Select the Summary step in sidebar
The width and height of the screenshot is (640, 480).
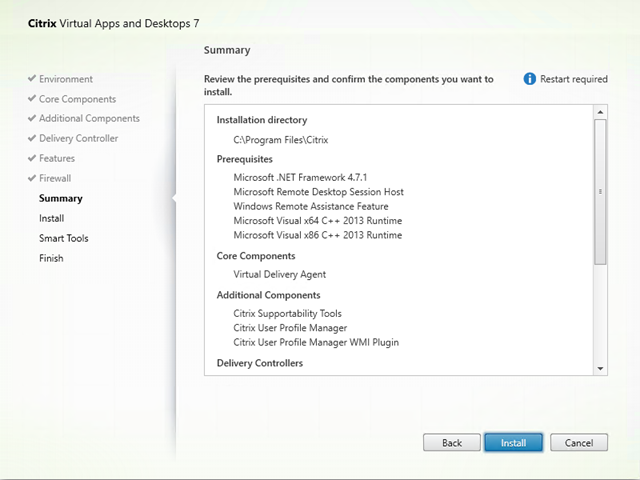[61, 198]
